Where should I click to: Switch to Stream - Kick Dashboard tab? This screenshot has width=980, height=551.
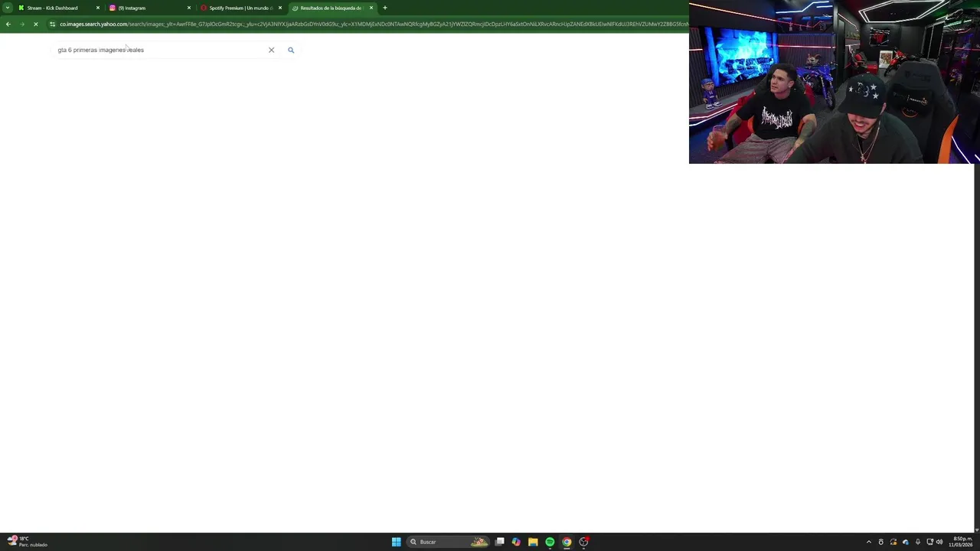[x=59, y=8]
